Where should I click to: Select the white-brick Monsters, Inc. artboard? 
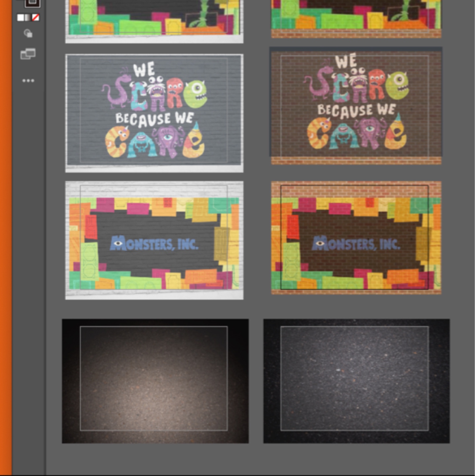click(154, 240)
